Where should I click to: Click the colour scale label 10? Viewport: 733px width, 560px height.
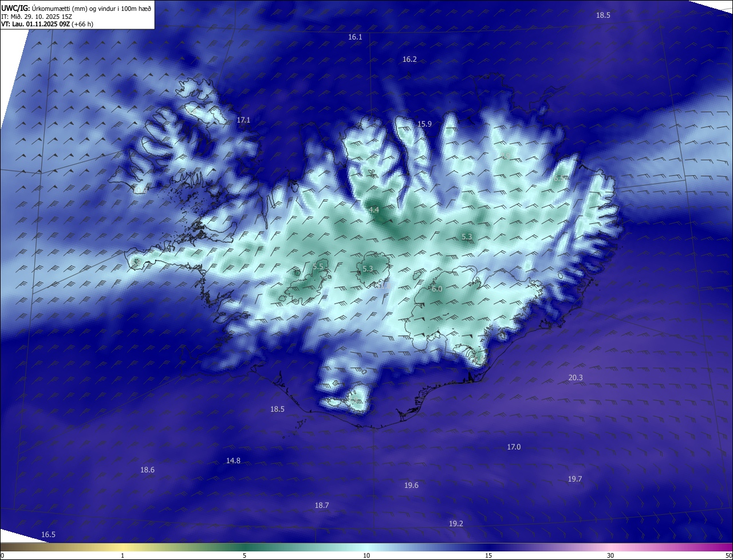[366, 555]
